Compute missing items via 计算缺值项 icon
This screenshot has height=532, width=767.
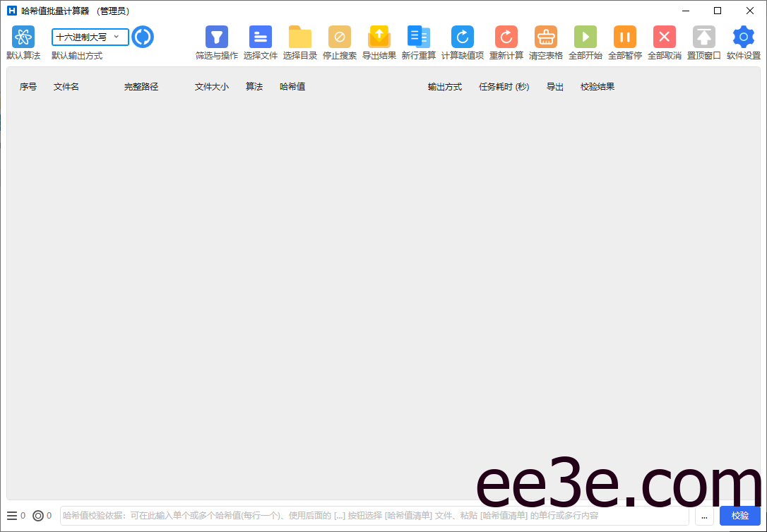pyautogui.click(x=461, y=37)
